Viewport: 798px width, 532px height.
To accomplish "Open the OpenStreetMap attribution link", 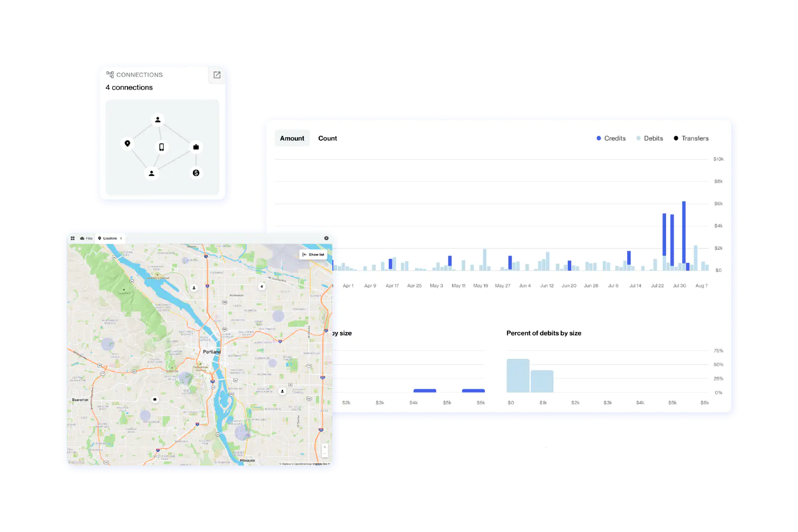I will [x=303, y=464].
